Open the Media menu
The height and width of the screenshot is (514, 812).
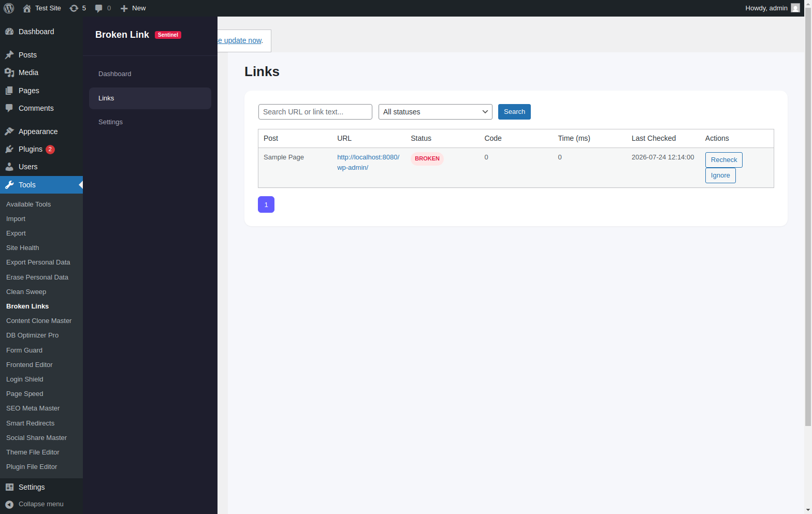pyautogui.click(x=41, y=72)
